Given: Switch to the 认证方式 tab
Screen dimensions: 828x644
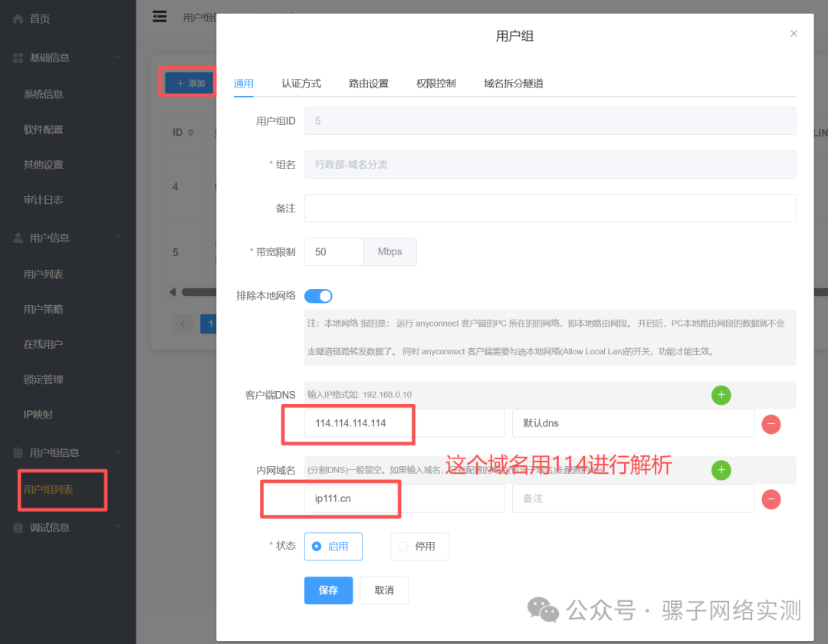Looking at the screenshot, I should 301,84.
